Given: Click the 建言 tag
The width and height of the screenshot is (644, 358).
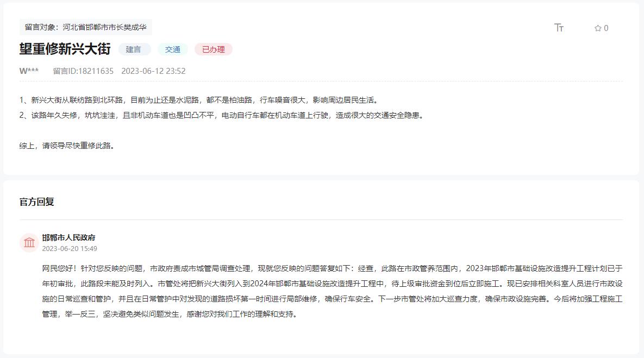Looking at the screenshot, I should click(x=134, y=49).
